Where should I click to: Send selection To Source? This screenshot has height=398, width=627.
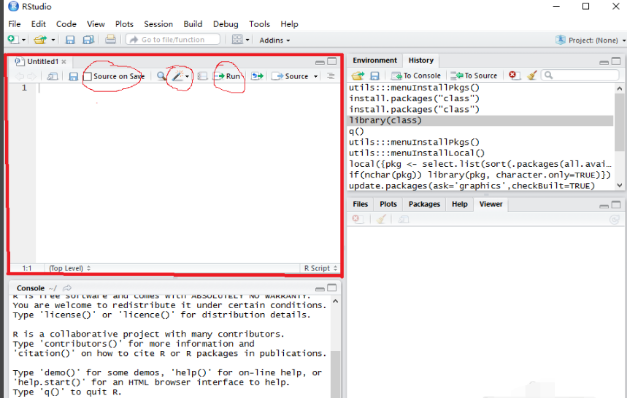point(474,76)
